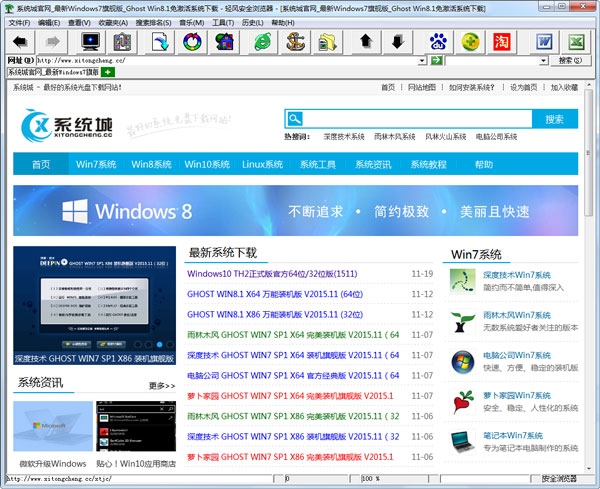Go to Win10系统 navigation item
Screen dimensions: 600x489
(x=207, y=164)
